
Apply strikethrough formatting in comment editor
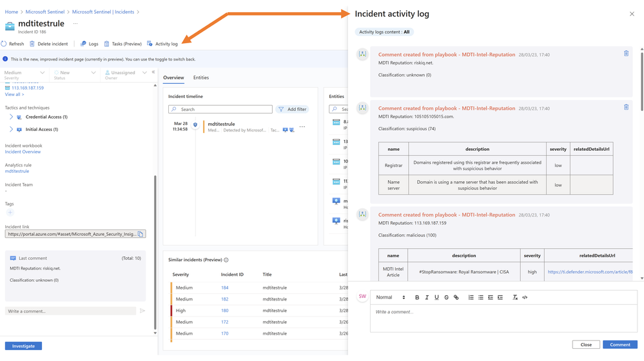(x=447, y=297)
